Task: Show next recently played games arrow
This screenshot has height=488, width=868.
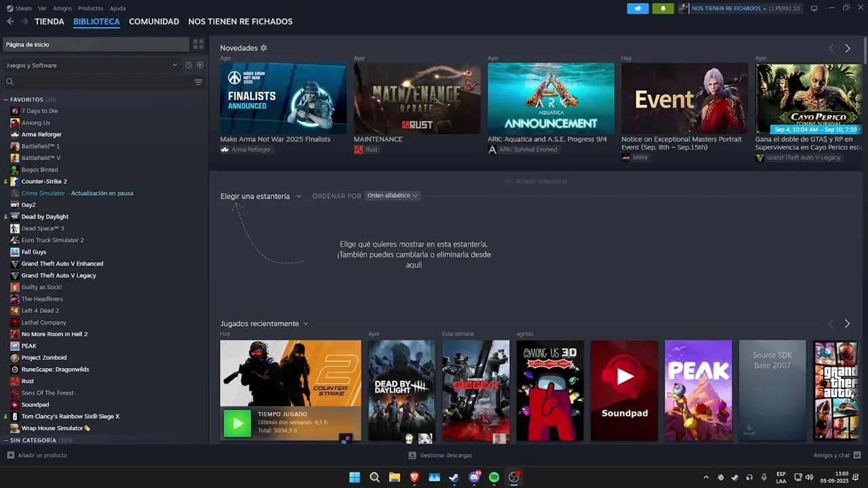Action: point(847,324)
